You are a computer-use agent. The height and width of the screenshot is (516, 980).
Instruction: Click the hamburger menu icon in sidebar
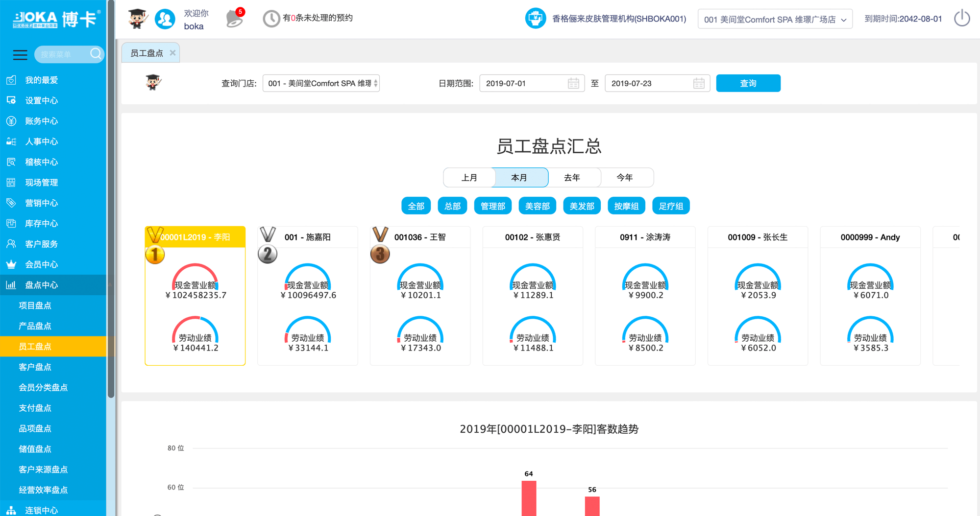pyautogui.click(x=20, y=55)
